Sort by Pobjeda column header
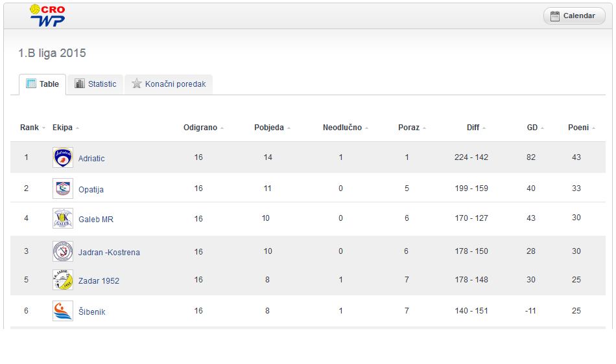Screen dimensions: 616x364 [272, 128]
